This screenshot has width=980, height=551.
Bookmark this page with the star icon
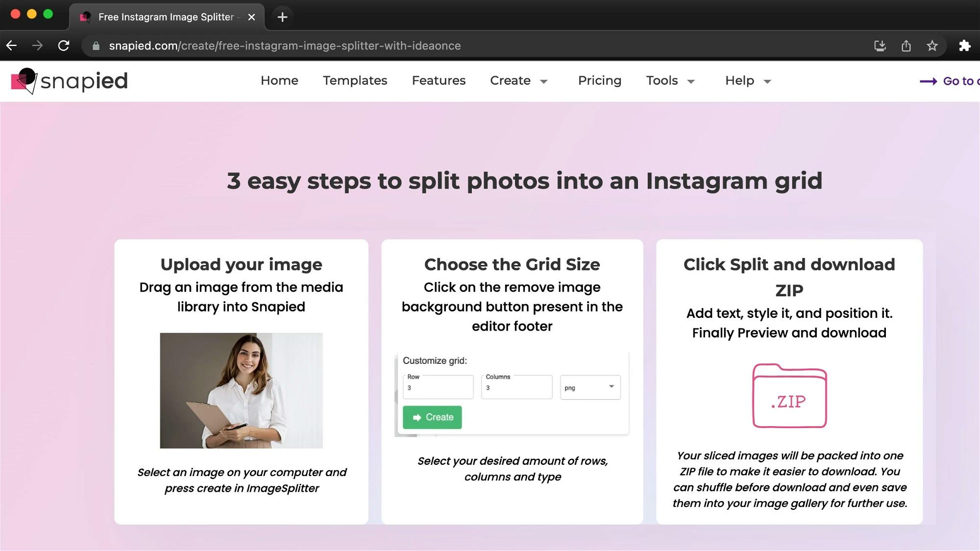point(932,46)
